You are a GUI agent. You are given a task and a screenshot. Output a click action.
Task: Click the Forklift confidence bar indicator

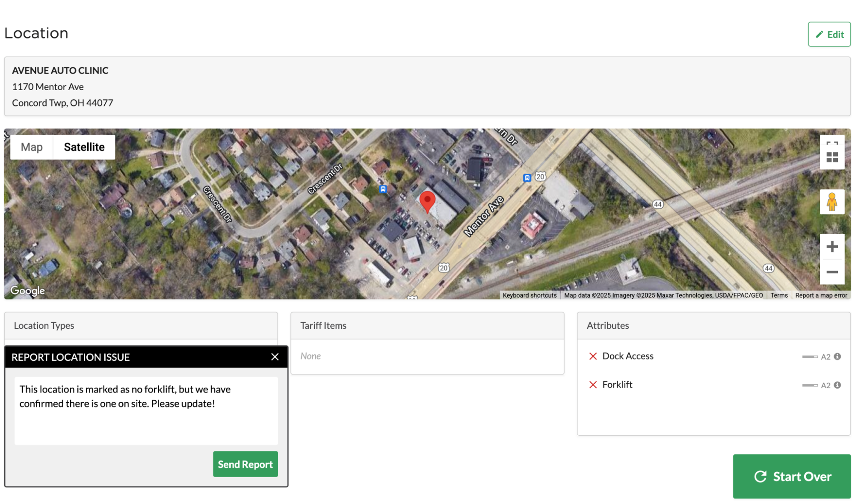click(x=809, y=385)
